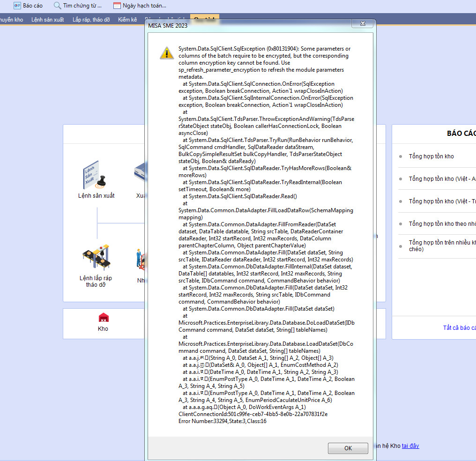Follow the 'tại đây' hyperlink
476x461 pixels.
410,446
